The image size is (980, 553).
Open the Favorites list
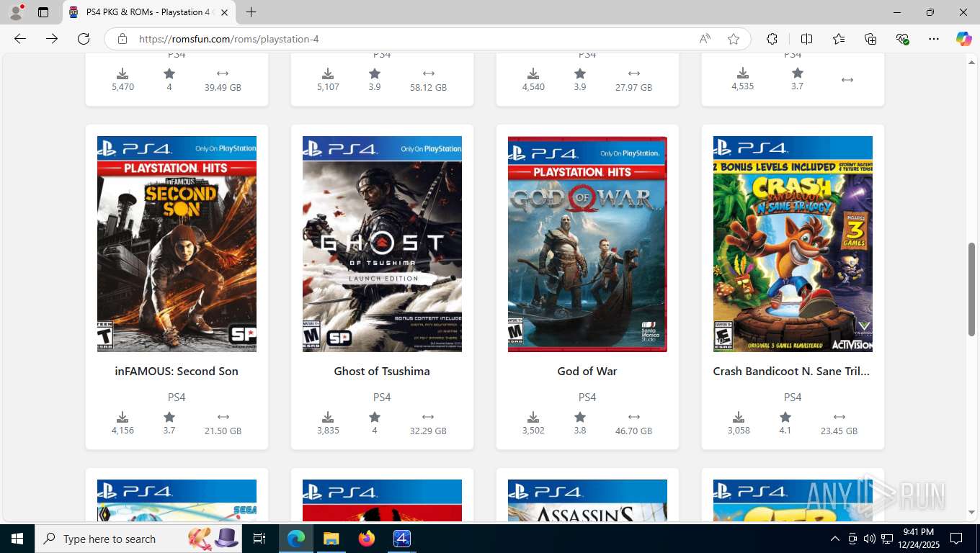click(x=839, y=39)
